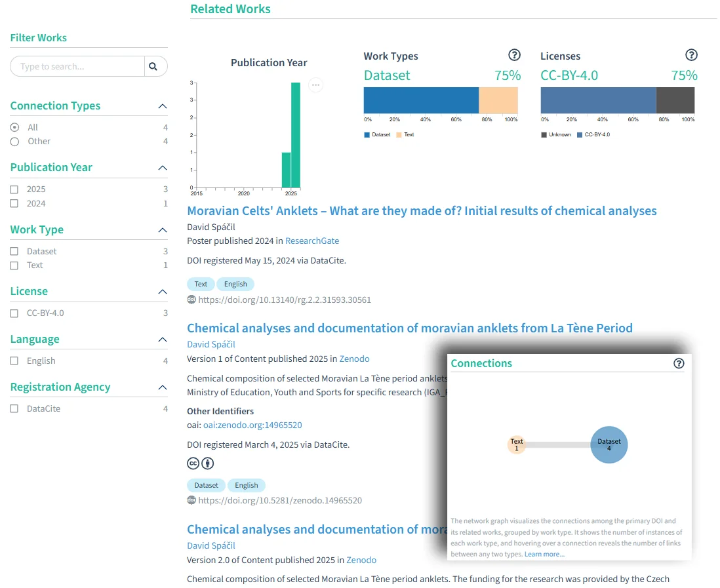Open the Licenses help icon
The width and height of the screenshot is (720, 588).
click(691, 55)
